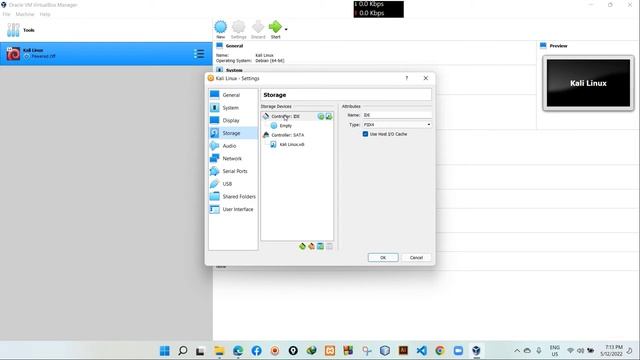Open taskbar Search
640x360 pixels.
(x=183, y=351)
